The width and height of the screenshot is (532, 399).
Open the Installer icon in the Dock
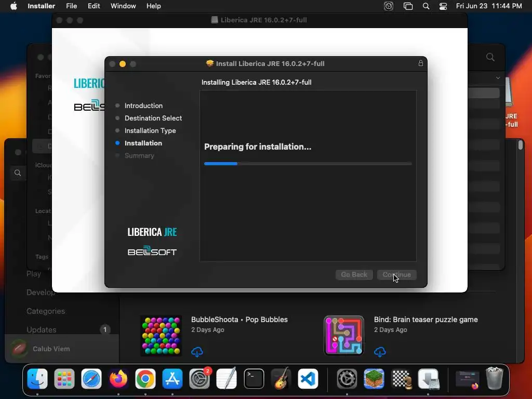click(x=428, y=379)
